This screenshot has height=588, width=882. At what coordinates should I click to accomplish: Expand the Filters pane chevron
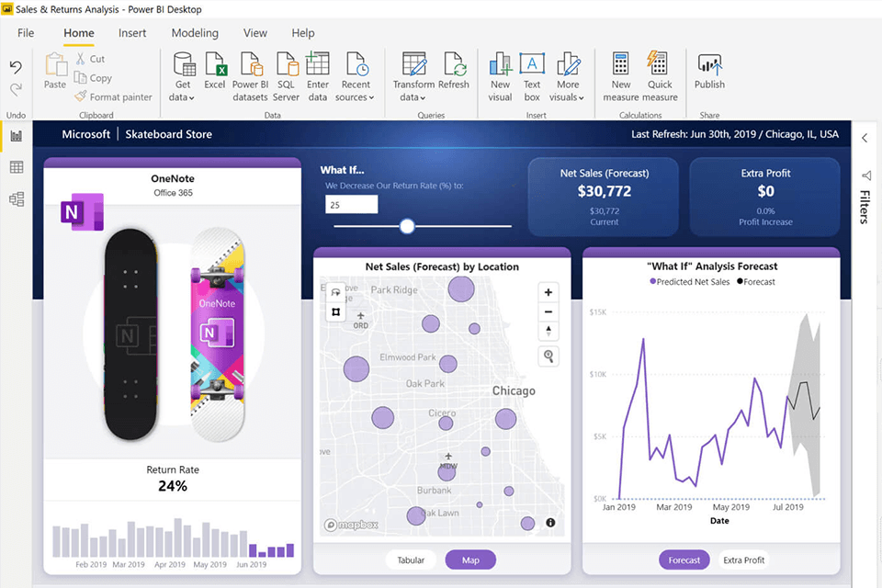tap(865, 138)
